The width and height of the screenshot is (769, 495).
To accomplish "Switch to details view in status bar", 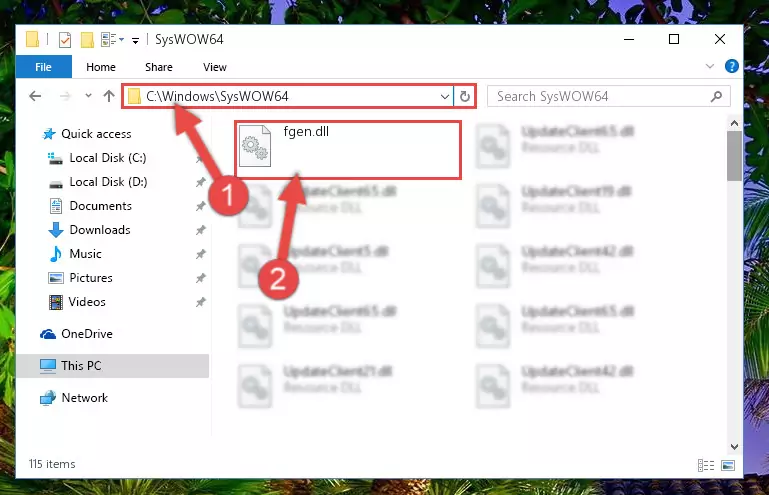I will point(706,465).
